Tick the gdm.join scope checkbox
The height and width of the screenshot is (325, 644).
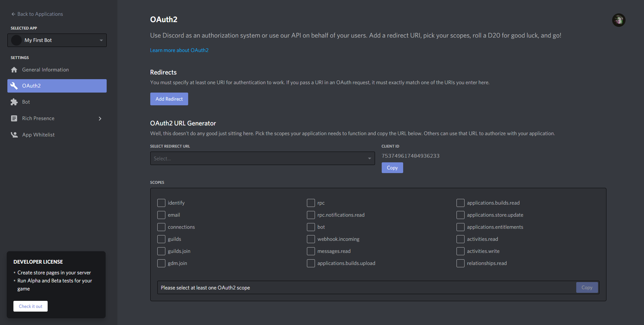pos(161,263)
